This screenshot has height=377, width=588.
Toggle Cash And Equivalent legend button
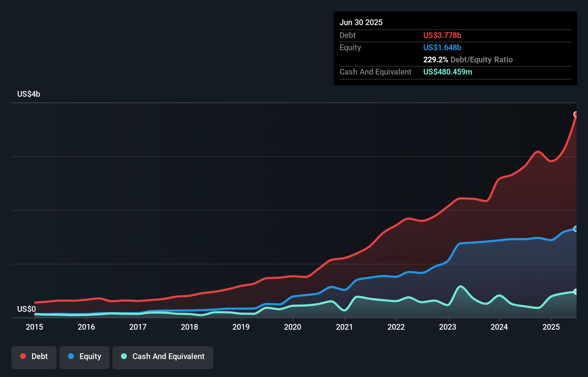[x=163, y=357]
